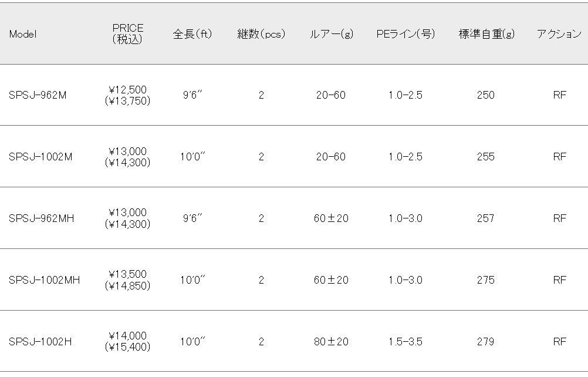Click the ¥14,000 price cell

coord(127,336)
